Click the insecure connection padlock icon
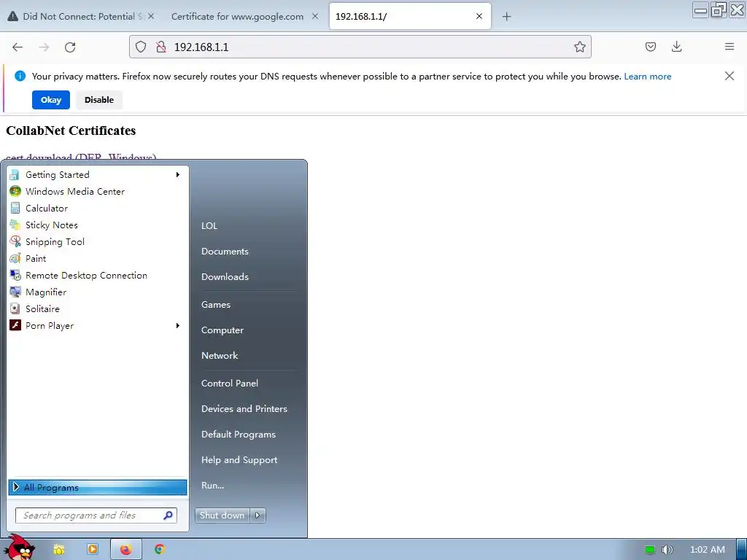This screenshot has height=560, width=747. pyautogui.click(x=161, y=47)
